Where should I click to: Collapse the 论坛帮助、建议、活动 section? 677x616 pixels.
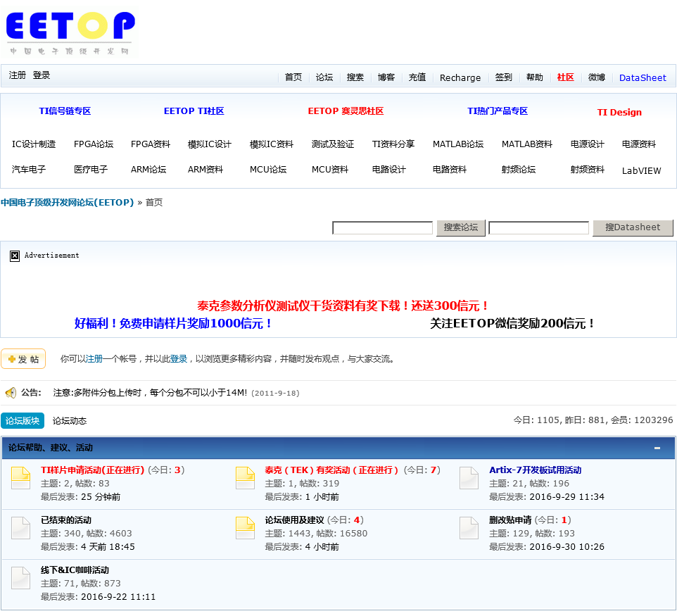tap(657, 448)
